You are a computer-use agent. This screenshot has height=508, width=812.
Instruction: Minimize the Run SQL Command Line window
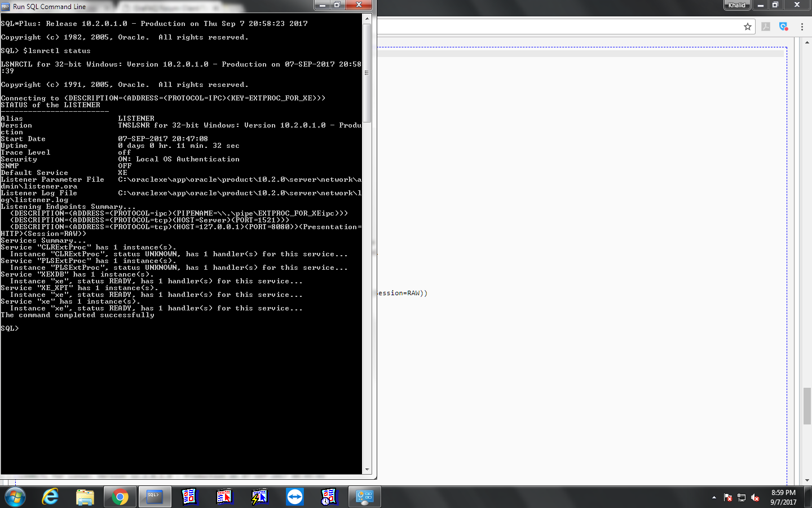[x=323, y=5]
